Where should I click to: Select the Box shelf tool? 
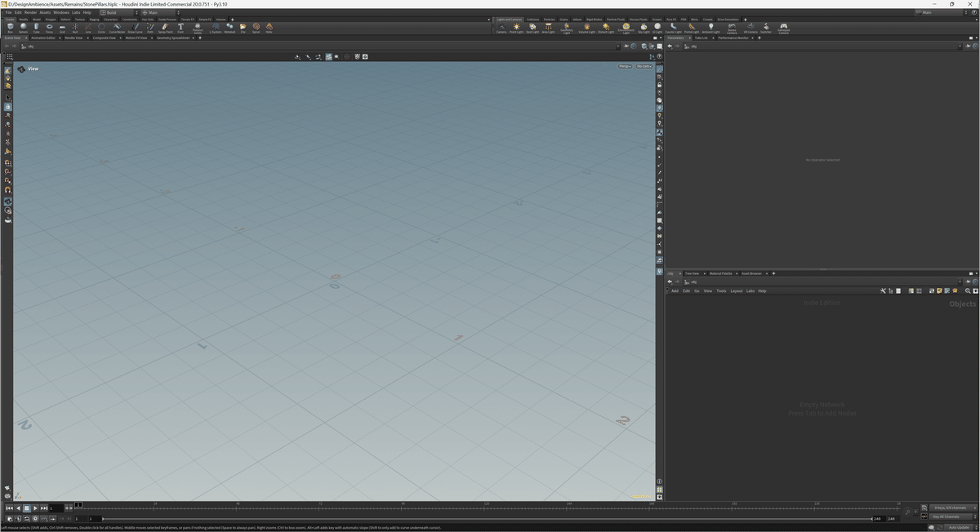point(11,27)
